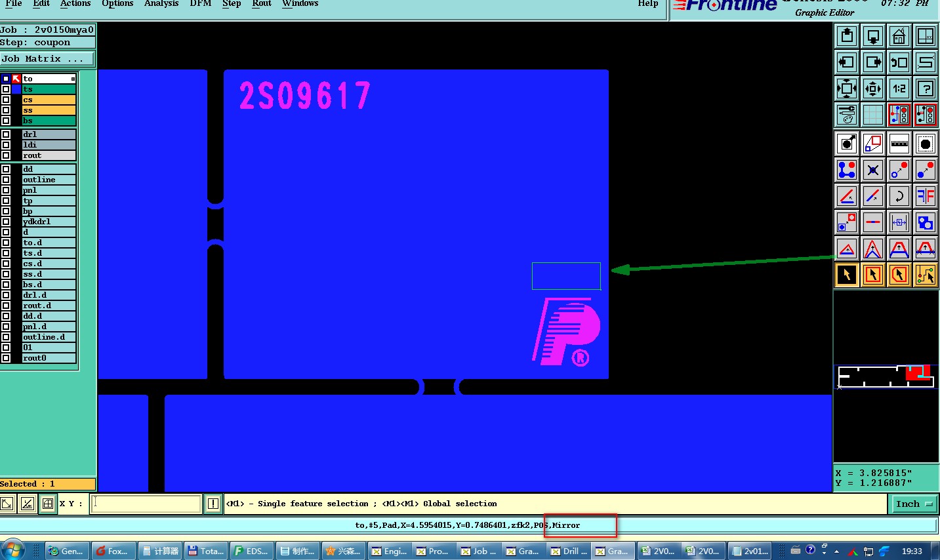The image size is (940, 560).
Task: Toggle display of the outline layer
Action: click(x=6, y=180)
